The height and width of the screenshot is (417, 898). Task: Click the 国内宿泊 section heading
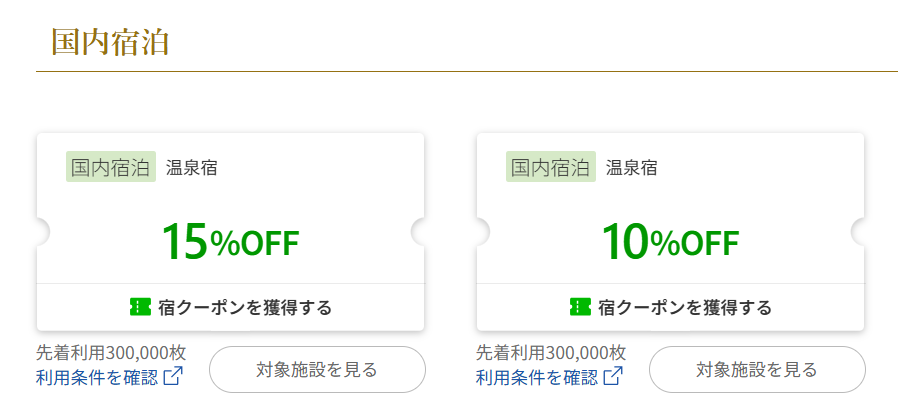(x=109, y=43)
